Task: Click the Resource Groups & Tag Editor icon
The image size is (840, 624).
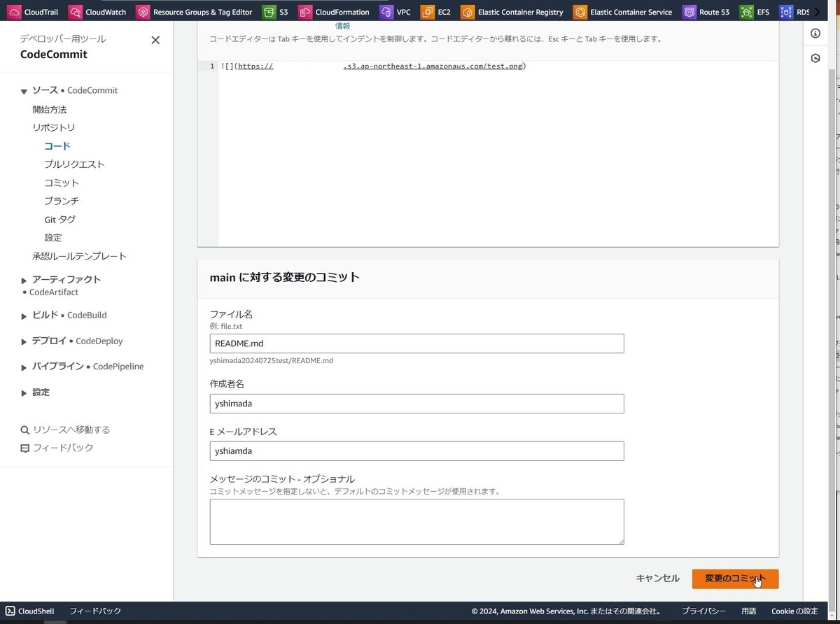Action: point(143,12)
